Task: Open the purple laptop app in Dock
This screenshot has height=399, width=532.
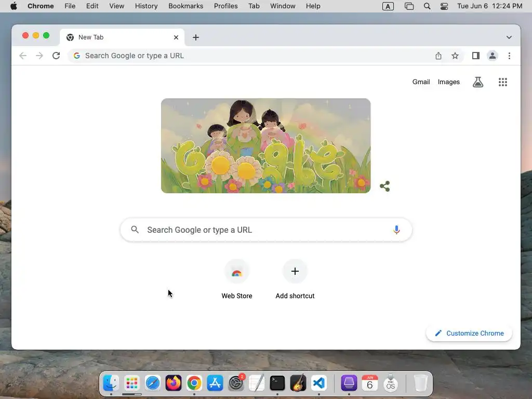Action: 349,383
